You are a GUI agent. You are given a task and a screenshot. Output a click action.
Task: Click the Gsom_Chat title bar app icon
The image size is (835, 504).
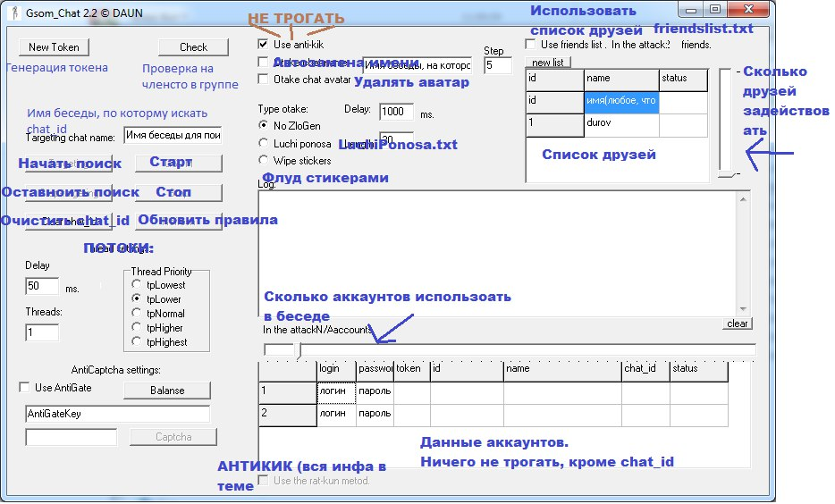pyautogui.click(x=14, y=13)
